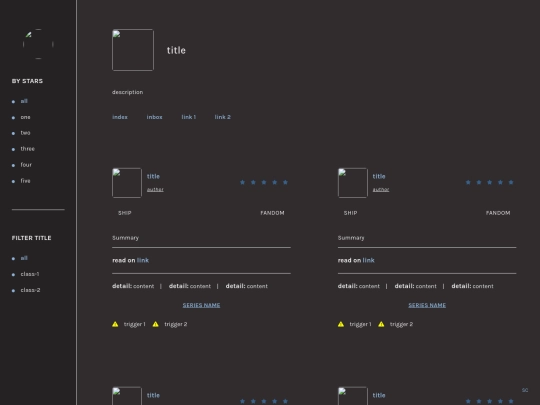Click the trigger 1 warning icon in second card
The height and width of the screenshot is (405, 540).
[341, 324]
